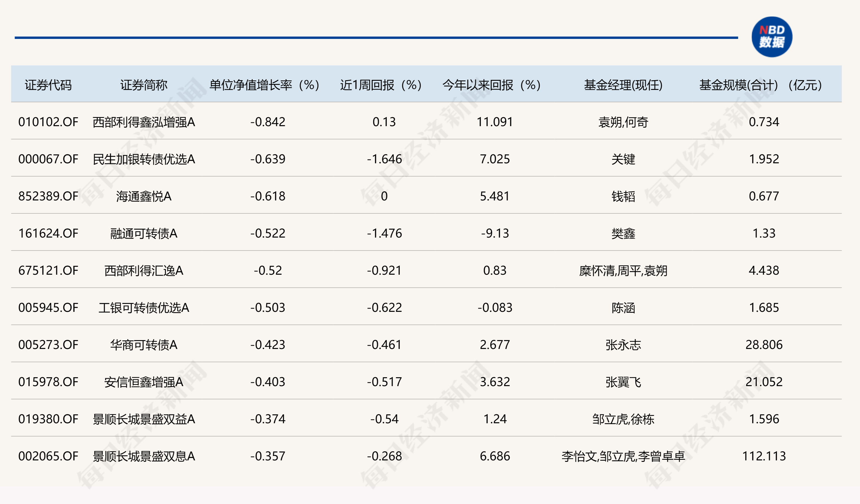Image resolution: width=860 pixels, height=504 pixels.
Task: Click weekly return value -0.268
Action: pyautogui.click(x=384, y=457)
